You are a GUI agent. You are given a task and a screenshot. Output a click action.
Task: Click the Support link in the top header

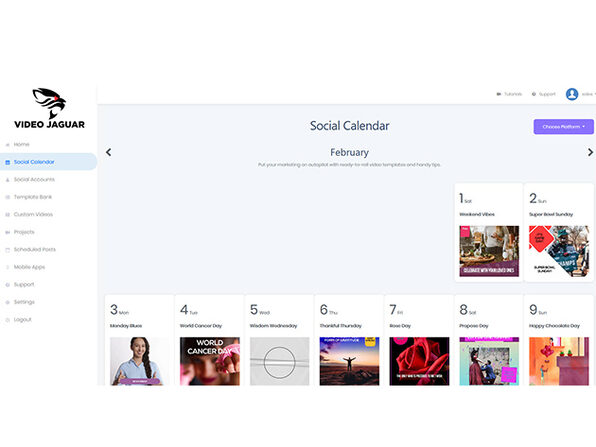(547, 94)
